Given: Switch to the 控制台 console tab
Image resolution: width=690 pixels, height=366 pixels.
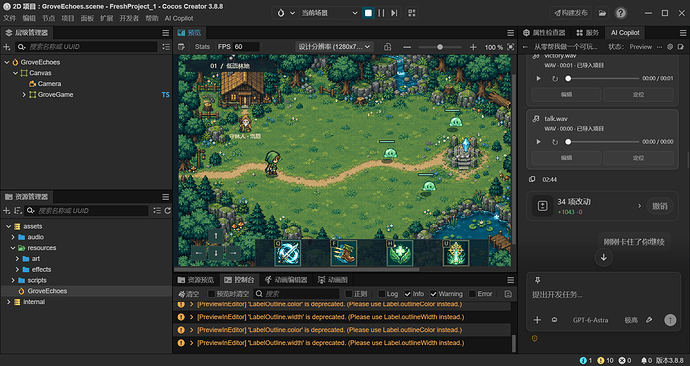Looking at the screenshot, I should tap(239, 280).
